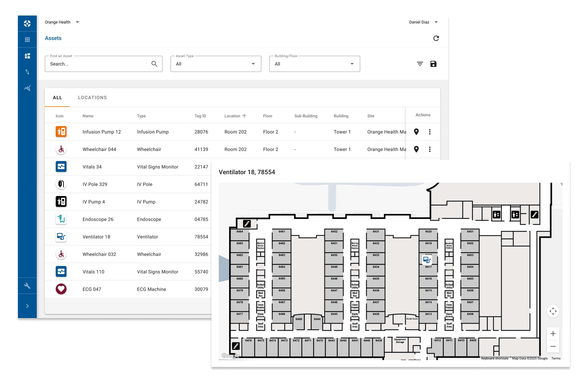Select the ALL tab
Viewport: 588px width, 383px height.
(x=57, y=98)
